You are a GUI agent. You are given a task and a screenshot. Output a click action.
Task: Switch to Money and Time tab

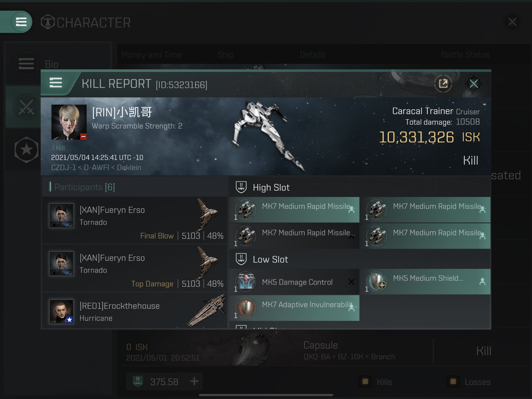click(152, 55)
